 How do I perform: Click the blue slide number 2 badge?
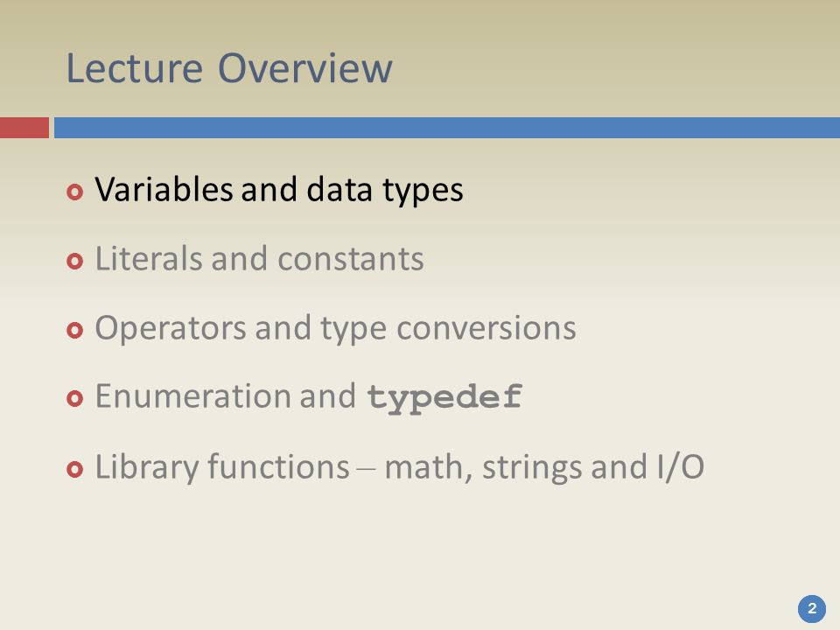tap(812, 609)
